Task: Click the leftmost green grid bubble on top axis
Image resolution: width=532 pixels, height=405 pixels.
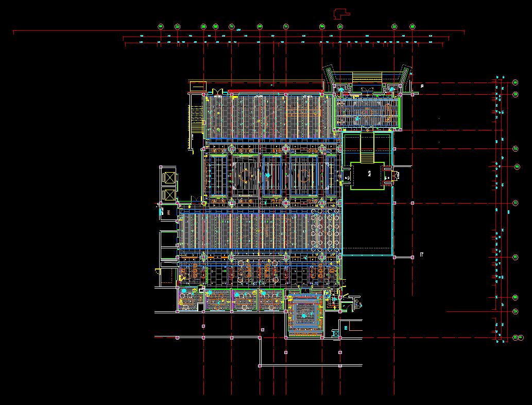Action: 161,26
